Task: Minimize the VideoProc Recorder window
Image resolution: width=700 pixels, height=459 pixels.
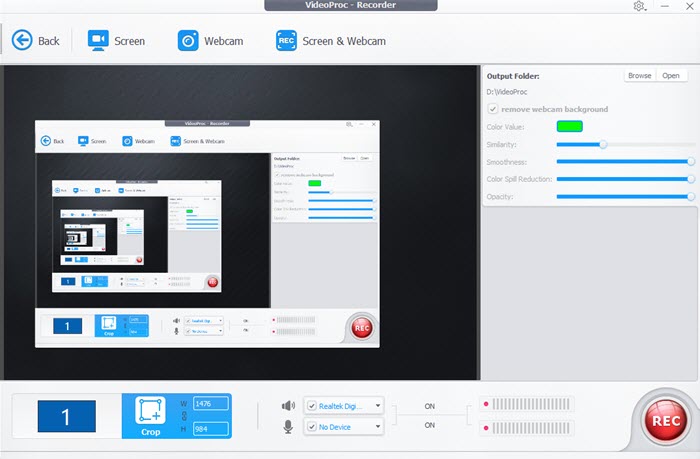Action: (665, 6)
